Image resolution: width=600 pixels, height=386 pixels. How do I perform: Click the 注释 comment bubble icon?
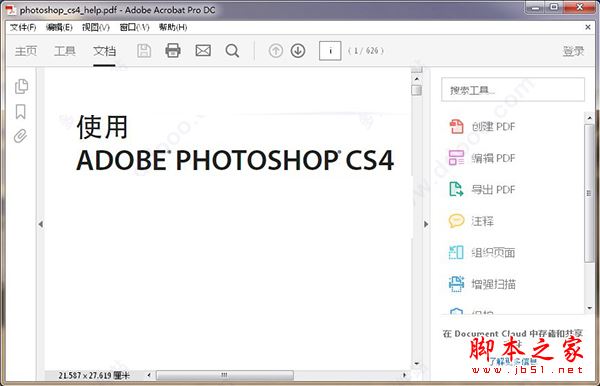[x=456, y=221]
